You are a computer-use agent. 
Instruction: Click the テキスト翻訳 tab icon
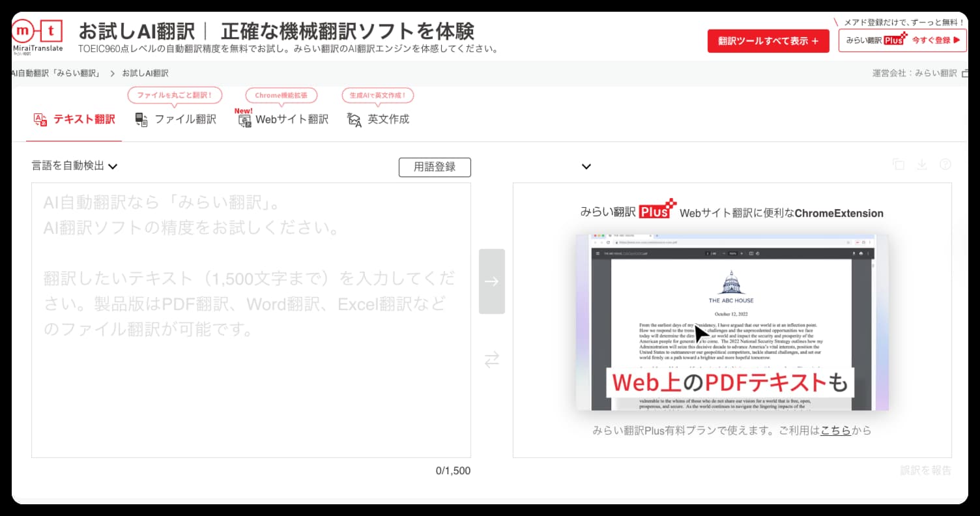pyautogui.click(x=40, y=120)
